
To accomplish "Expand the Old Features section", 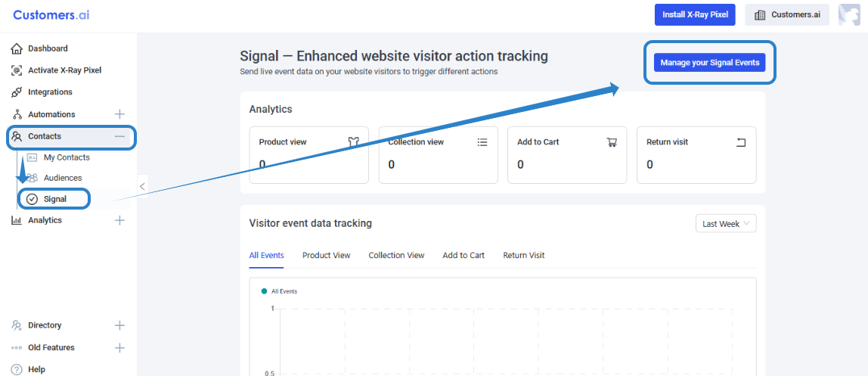I will [119, 348].
